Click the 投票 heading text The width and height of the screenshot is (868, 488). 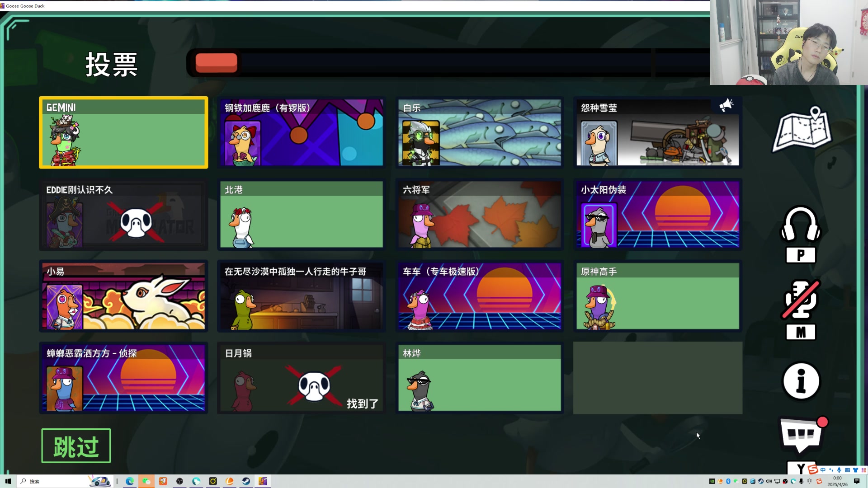point(111,64)
